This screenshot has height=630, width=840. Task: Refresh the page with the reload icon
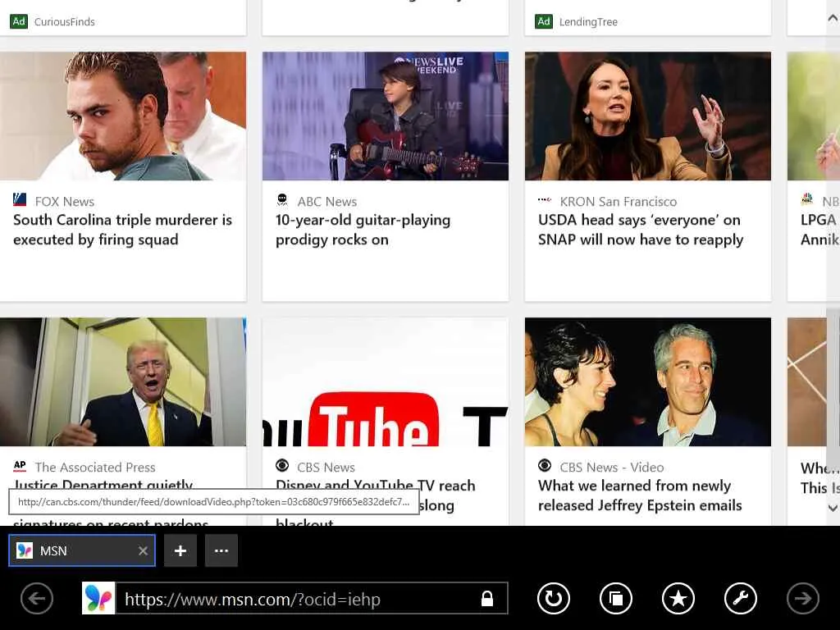(554, 598)
